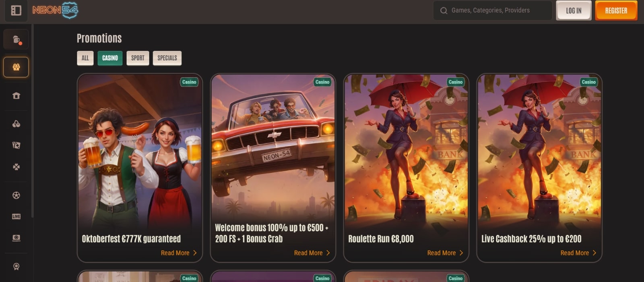Select the CASINO promotions filter
Viewport: 644px width, 282px height.
(110, 58)
